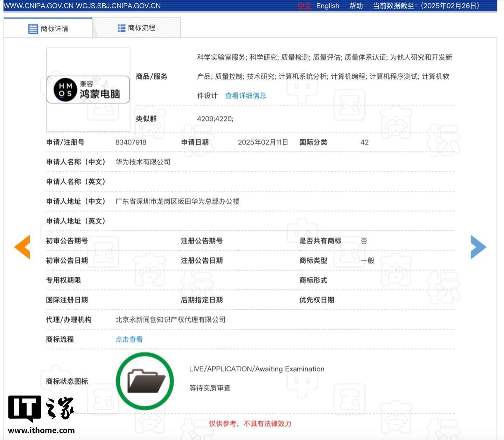Click the 申请人地址（英文） label
Viewport: 504px width, 440px height.
76,221
